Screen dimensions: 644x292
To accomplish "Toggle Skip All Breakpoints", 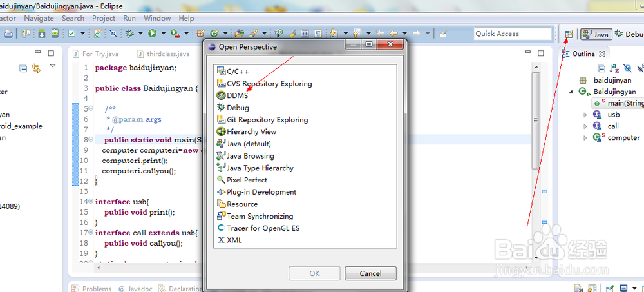I will coord(113,34).
